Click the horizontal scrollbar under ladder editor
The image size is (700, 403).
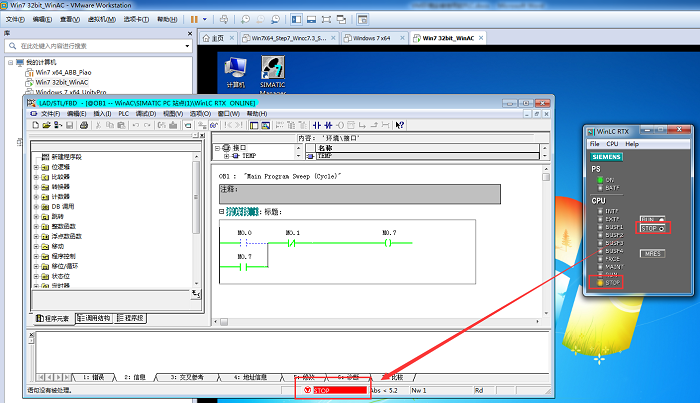click(x=380, y=322)
